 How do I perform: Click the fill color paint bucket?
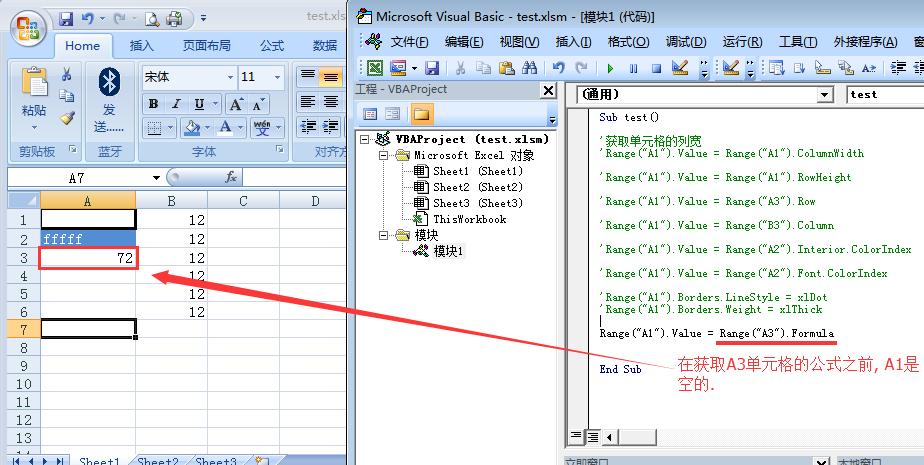coord(191,127)
